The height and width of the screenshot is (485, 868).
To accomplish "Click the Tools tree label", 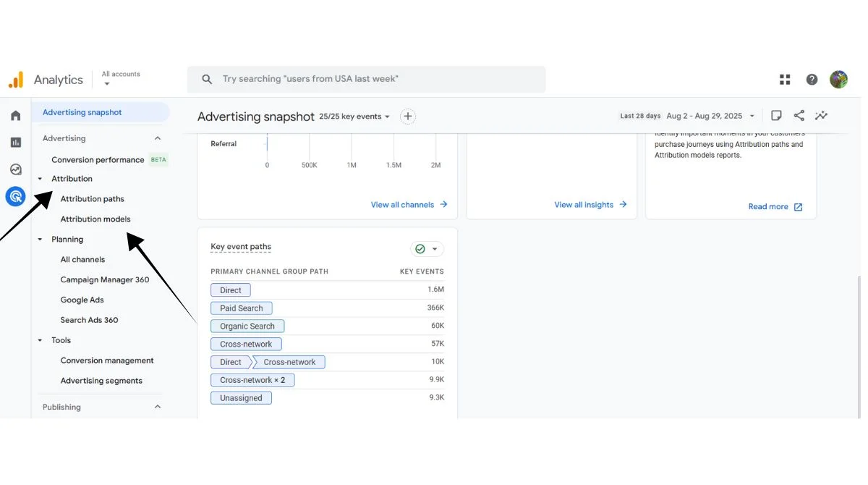I will (x=61, y=340).
